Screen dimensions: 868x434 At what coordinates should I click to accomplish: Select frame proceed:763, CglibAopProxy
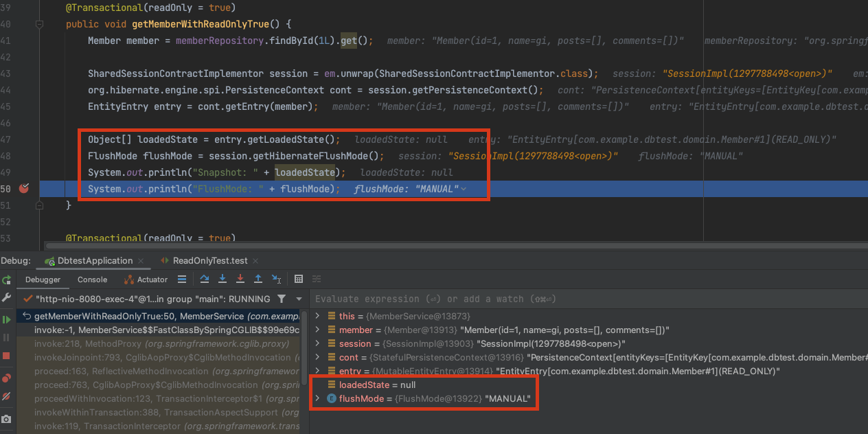point(159,385)
